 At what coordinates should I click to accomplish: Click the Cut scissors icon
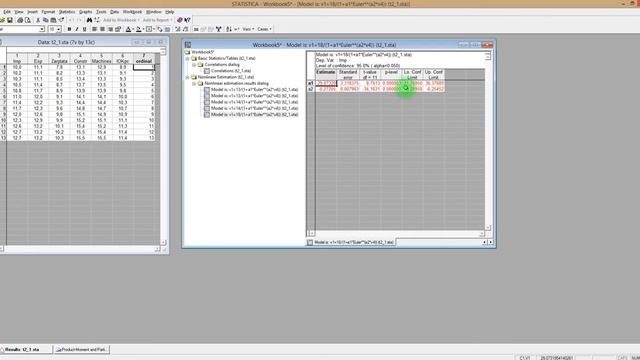(x=38, y=20)
